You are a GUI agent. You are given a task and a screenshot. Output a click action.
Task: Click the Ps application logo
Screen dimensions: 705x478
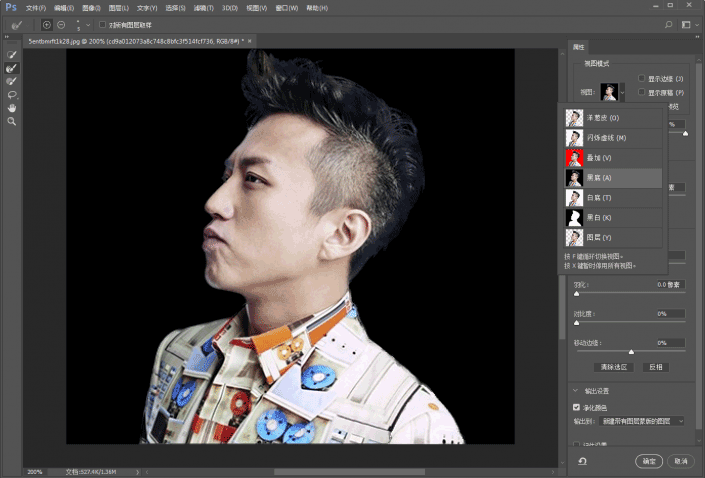[x=11, y=7]
